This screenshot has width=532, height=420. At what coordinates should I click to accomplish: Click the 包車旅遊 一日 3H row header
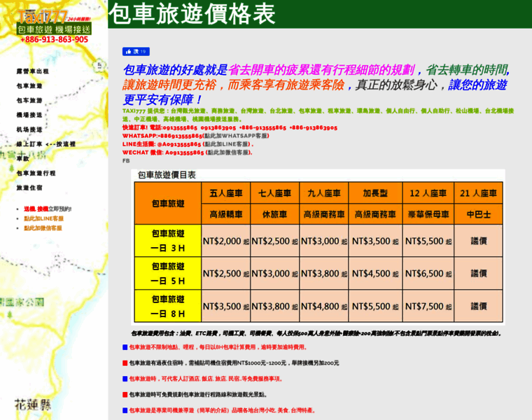pyautogui.click(x=168, y=241)
